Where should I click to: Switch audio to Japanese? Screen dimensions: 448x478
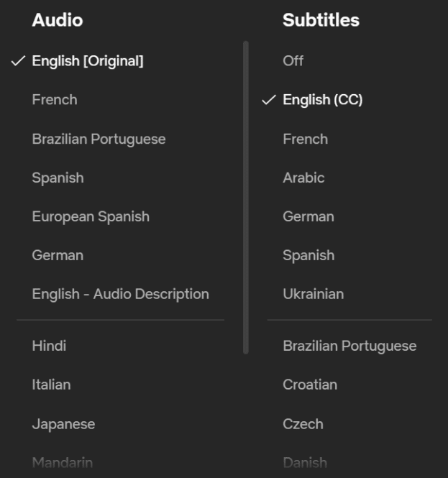(x=63, y=424)
